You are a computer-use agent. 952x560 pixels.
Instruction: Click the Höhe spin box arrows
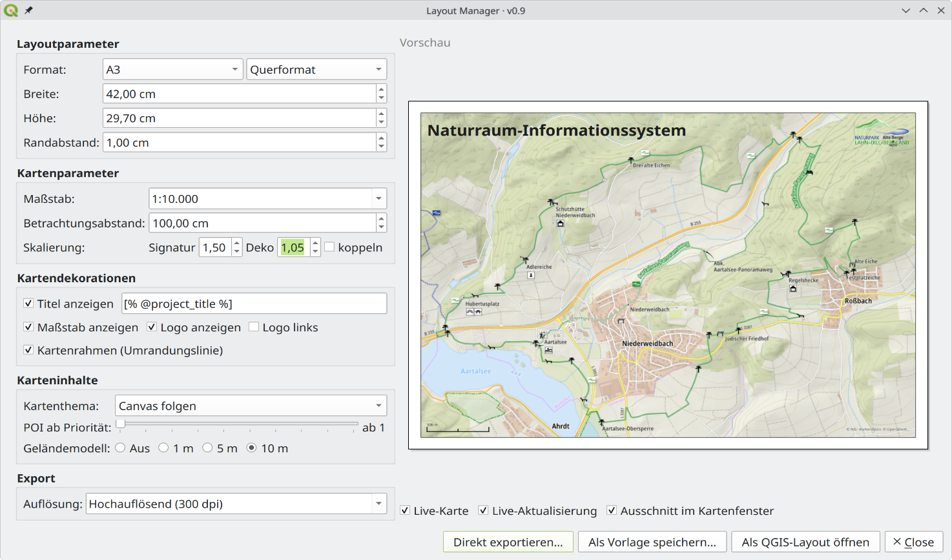click(x=382, y=118)
